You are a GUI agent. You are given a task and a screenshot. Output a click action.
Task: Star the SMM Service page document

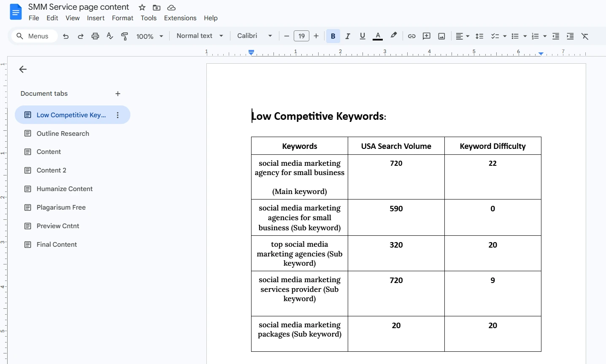coord(142,8)
